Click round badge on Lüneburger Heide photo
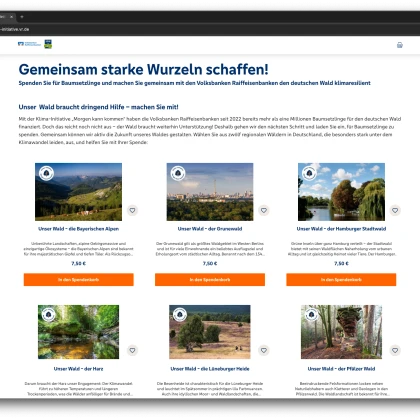Viewport: 420px width, 420px height. point(180,314)
